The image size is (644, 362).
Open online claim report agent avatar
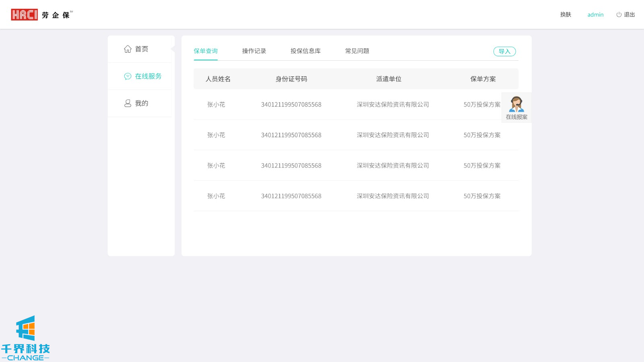point(516,105)
